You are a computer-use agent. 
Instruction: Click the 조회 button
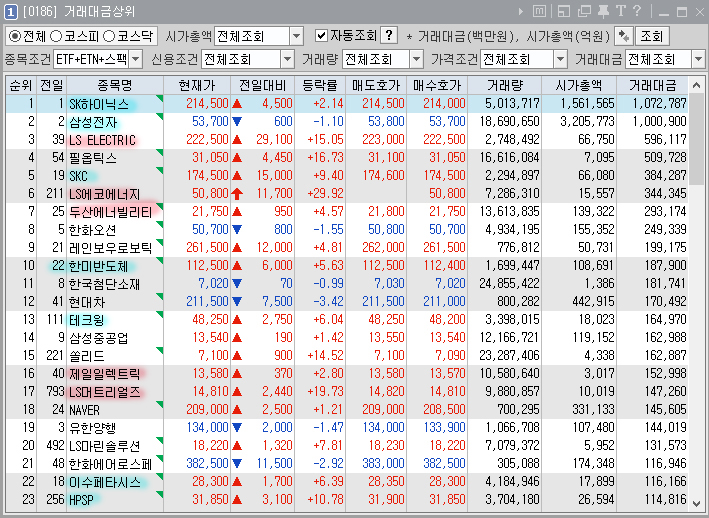point(652,36)
